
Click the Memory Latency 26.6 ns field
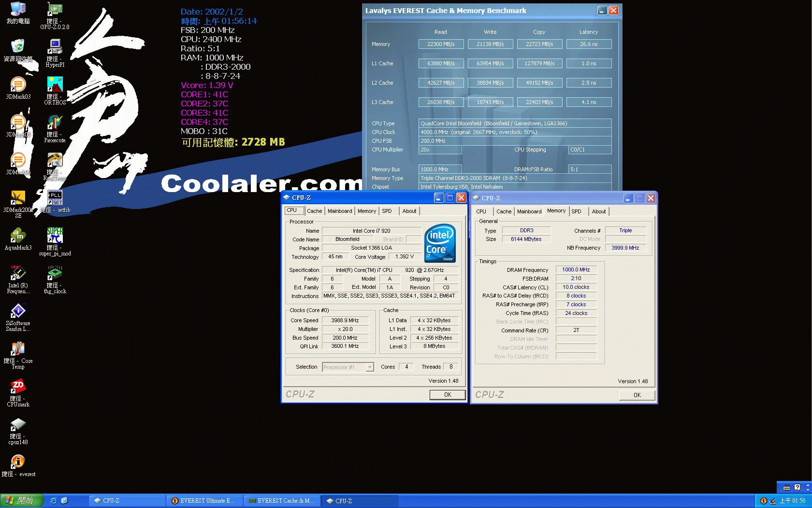pos(589,44)
